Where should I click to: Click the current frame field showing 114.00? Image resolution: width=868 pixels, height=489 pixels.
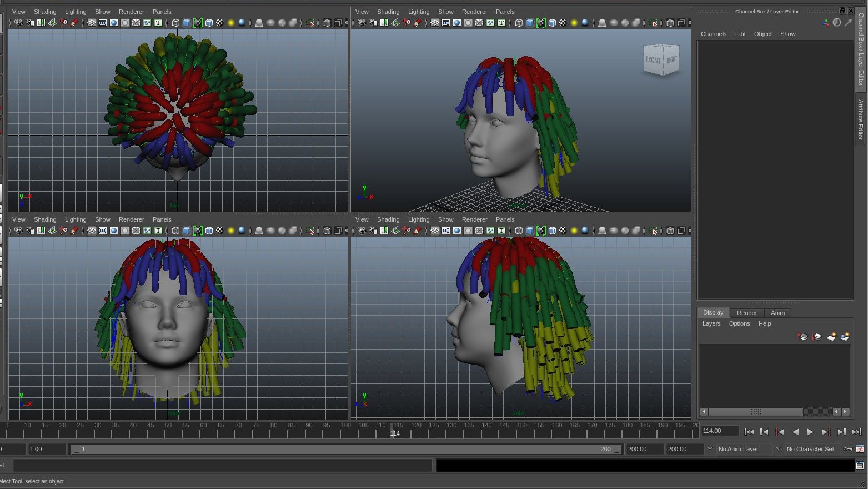point(719,431)
